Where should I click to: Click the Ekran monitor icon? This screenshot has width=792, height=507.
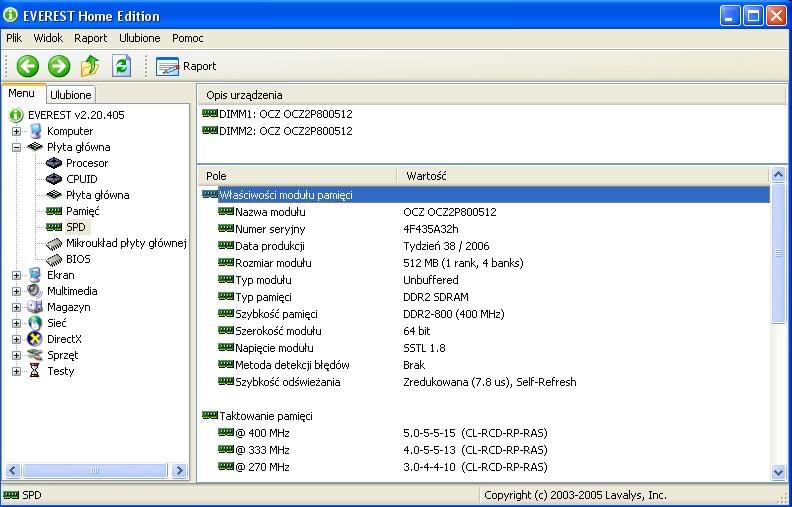(x=35, y=275)
